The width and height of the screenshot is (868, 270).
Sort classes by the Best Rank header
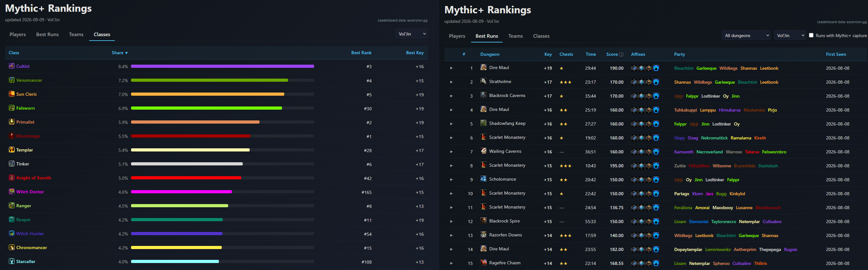tap(361, 53)
